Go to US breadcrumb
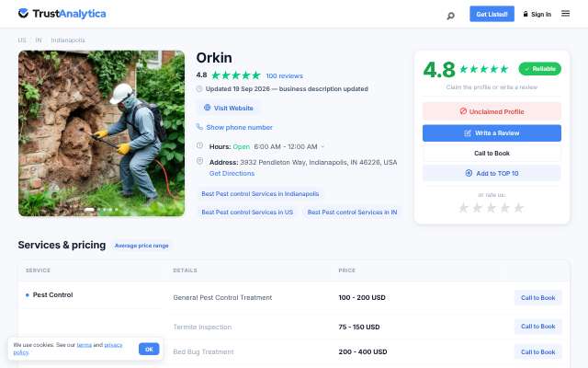The image size is (588, 368). point(22,40)
